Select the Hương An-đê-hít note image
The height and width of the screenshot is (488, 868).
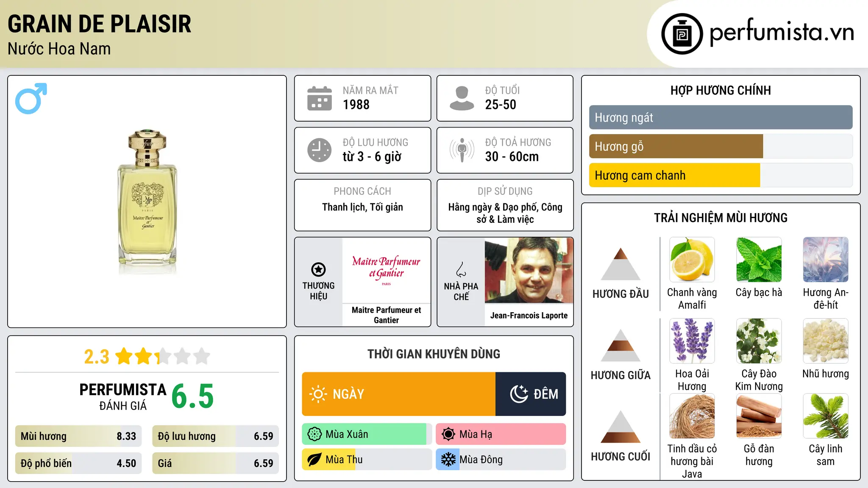[x=826, y=260]
